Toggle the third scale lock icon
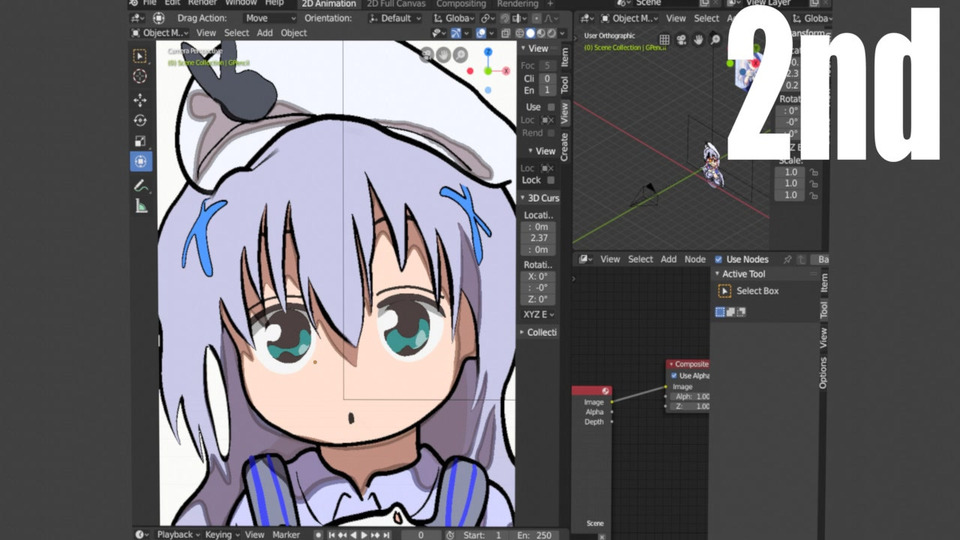The width and height of the screenshot is (960, 540). point(814,195)
